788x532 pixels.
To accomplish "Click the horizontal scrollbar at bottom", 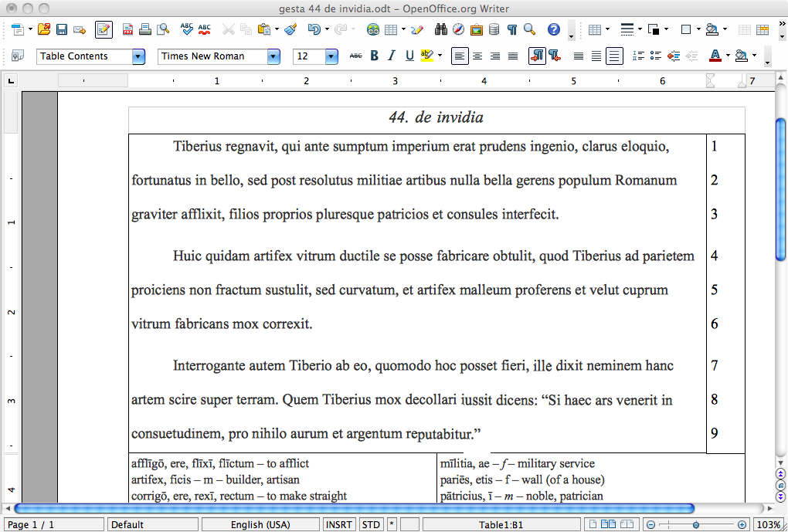I will (354, 508).
